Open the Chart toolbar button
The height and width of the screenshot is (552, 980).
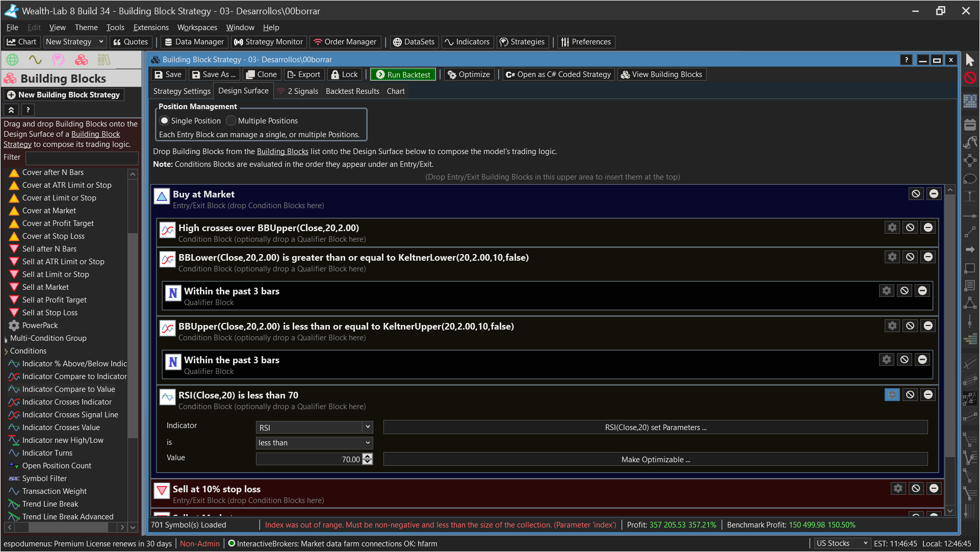tap(22, 42)
